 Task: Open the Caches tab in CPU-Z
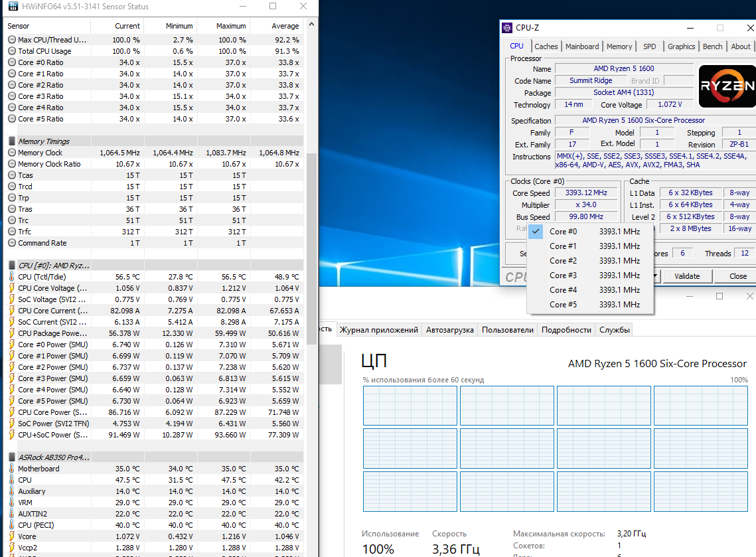[x=546, y=46]
